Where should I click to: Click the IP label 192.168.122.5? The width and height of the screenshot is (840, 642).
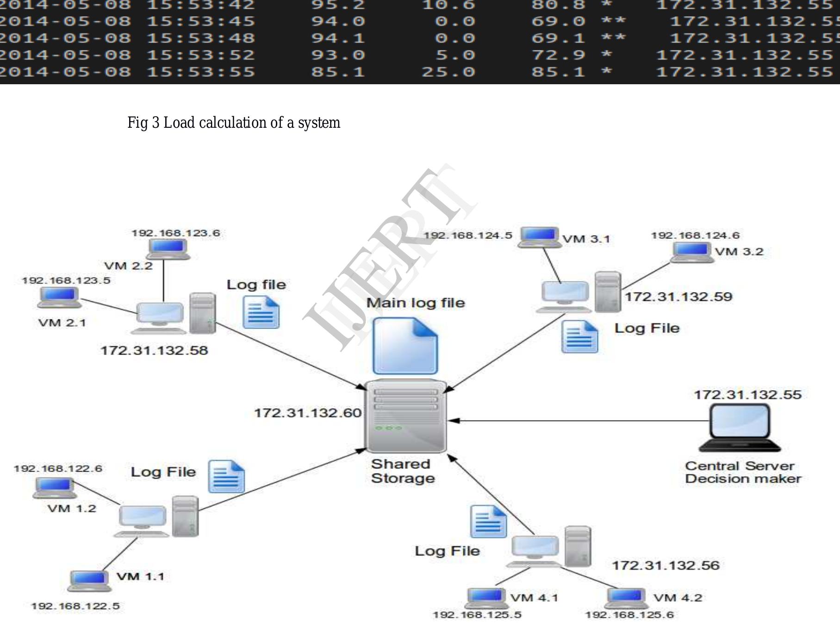(x=75, y=606)
